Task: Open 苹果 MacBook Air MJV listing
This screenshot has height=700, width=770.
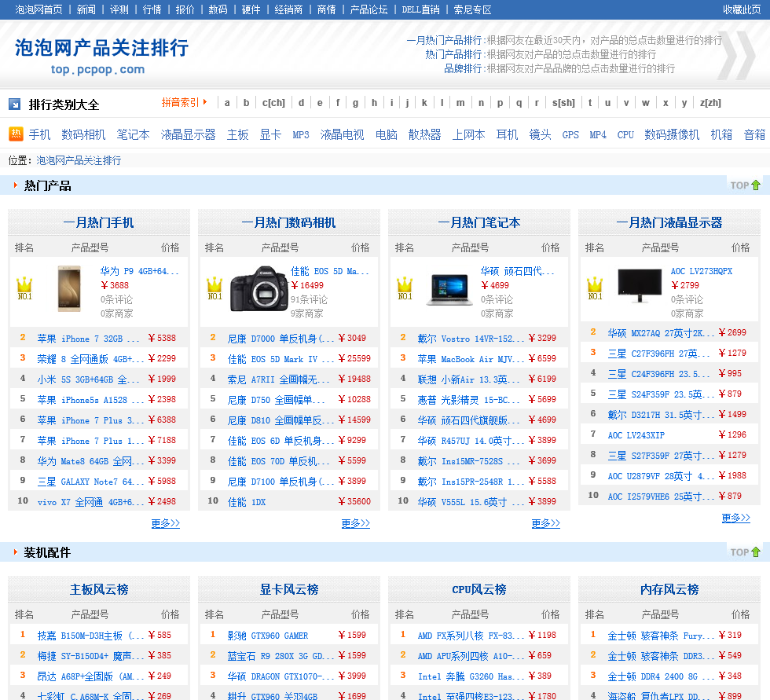Action: pos(471,359)
